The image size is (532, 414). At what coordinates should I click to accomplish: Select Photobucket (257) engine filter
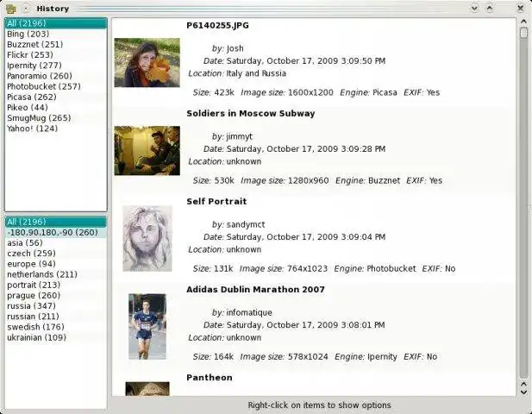click(56, 86)
